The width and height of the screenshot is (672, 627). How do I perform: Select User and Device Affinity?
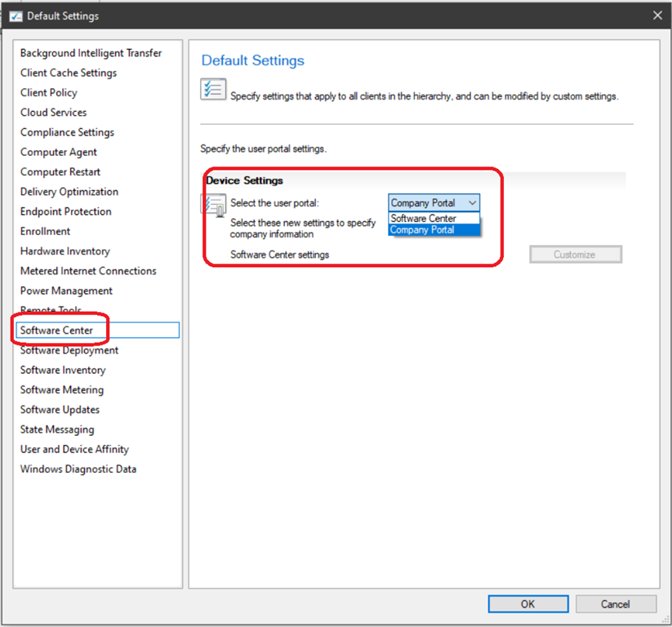click(74, 449)
